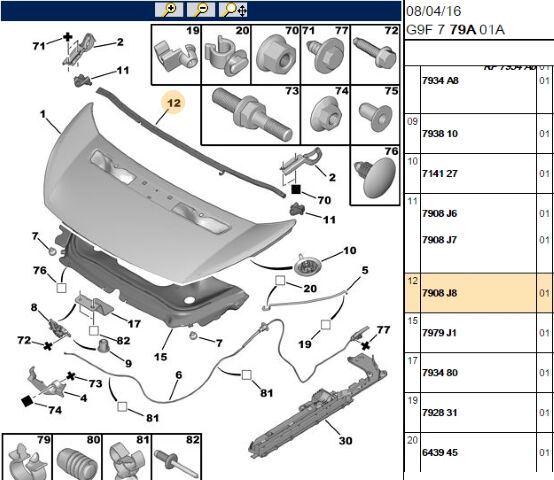Screen dimensions: 554x480
Task: Click the zoom in magnifier icon
Action: click(169, 10)
